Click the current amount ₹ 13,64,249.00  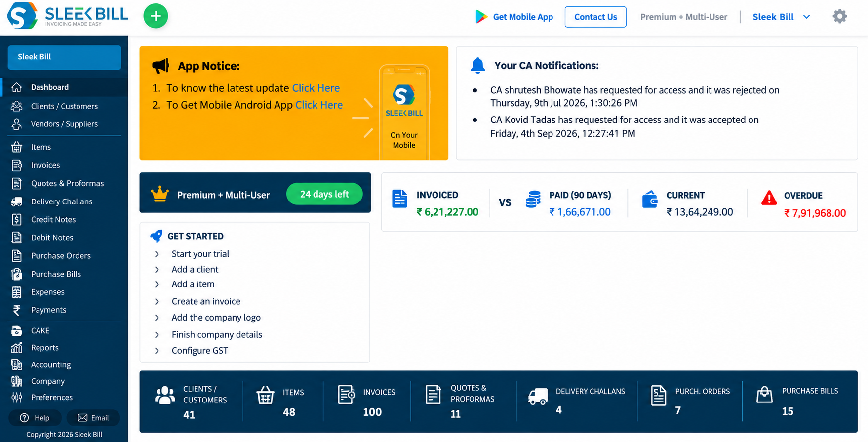(700, 212)
